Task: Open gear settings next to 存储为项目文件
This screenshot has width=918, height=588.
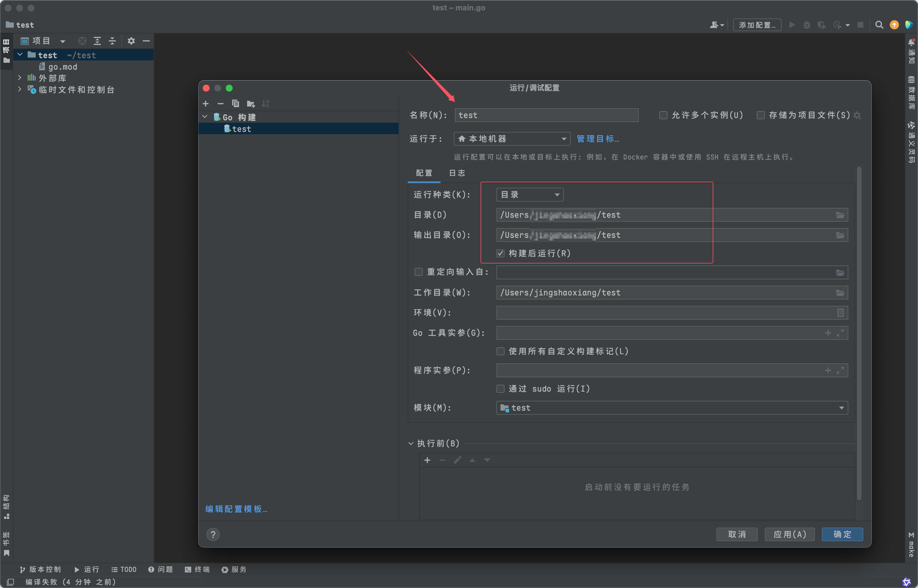Action: (857, 115)
